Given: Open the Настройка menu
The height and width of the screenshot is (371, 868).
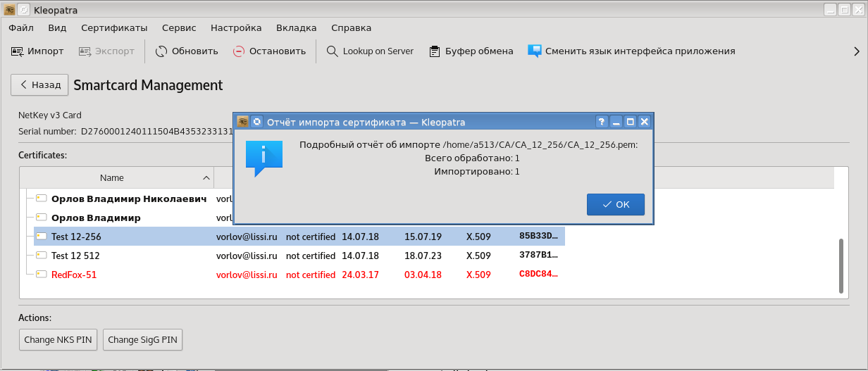Looking at the screenshot, I should (236, 28).
